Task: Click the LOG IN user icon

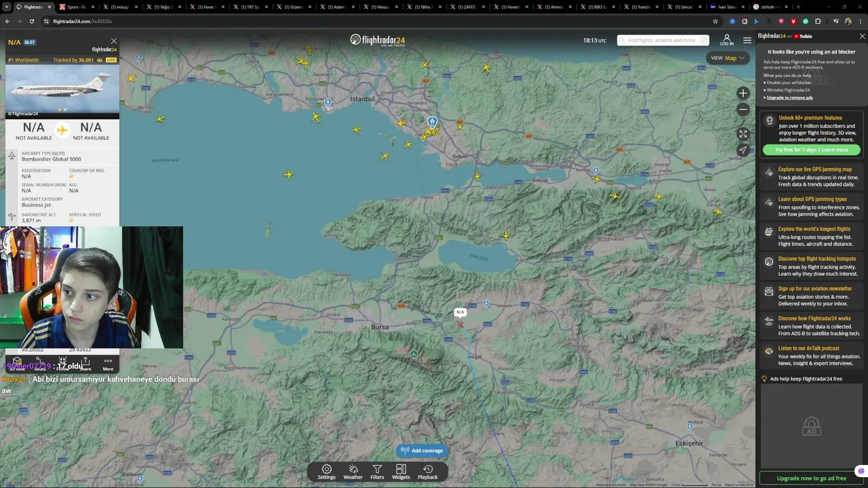Action: click(726, 40)
